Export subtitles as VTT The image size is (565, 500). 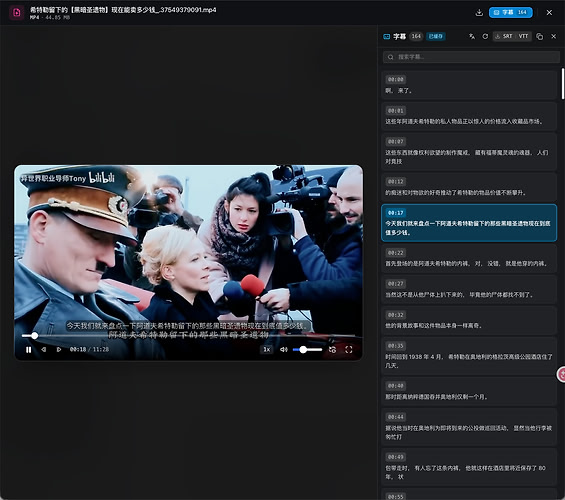(524, 36)
